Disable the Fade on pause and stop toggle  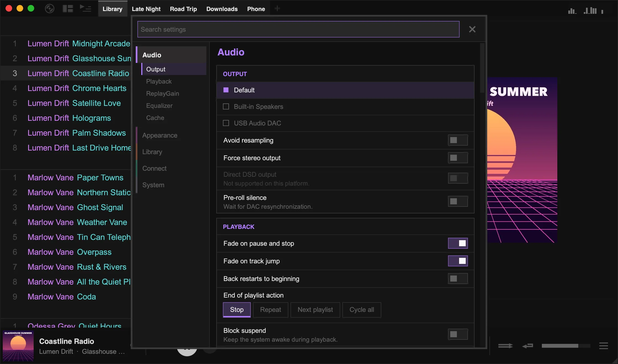(458, 243)
